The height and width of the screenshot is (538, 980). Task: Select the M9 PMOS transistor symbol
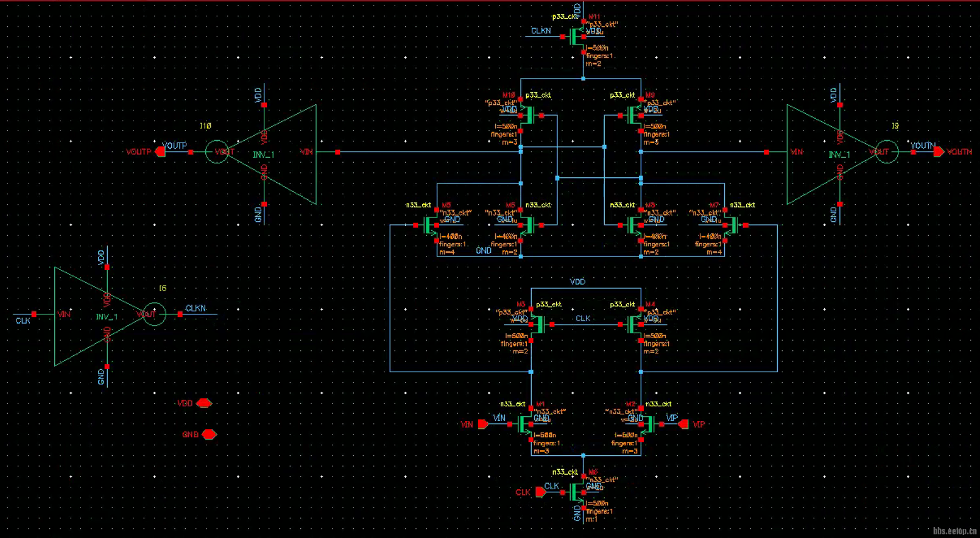(633, 115)
